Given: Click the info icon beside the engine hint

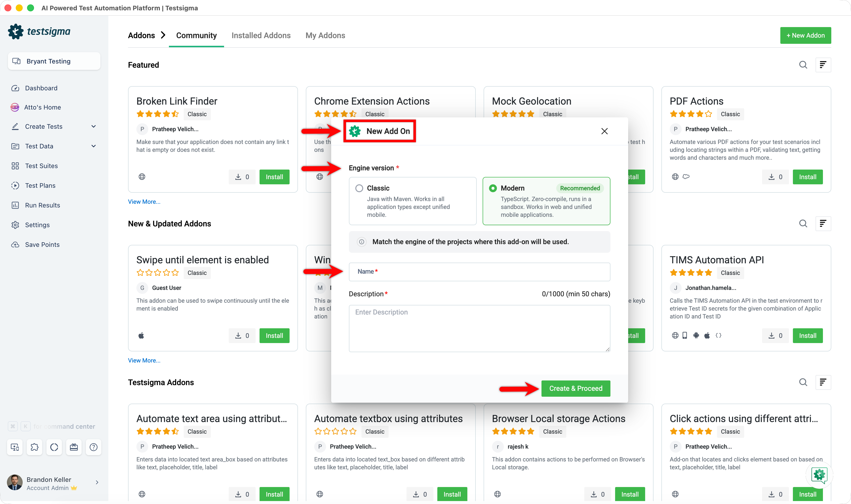Looking at the screenshot, I should [361, 242].
